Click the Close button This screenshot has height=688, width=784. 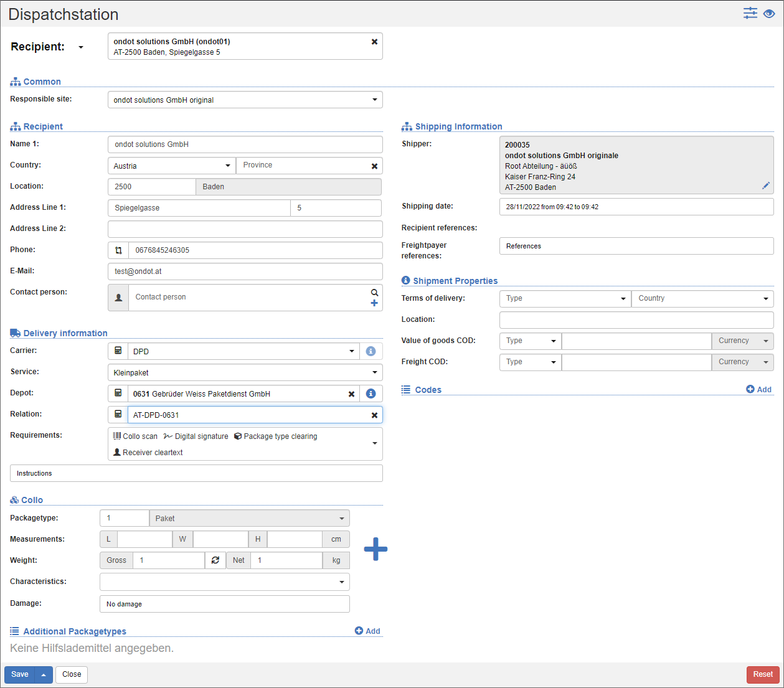(x=72, y=675)
